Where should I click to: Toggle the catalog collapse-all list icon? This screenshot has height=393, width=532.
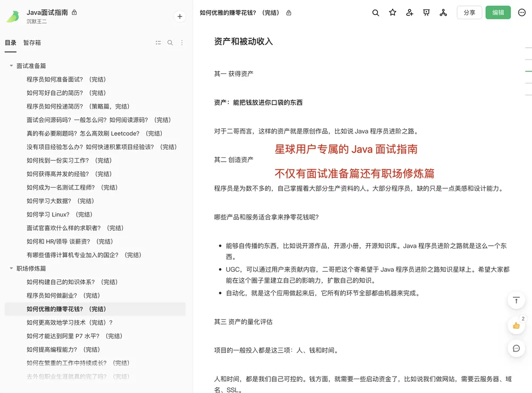[158, 43]
